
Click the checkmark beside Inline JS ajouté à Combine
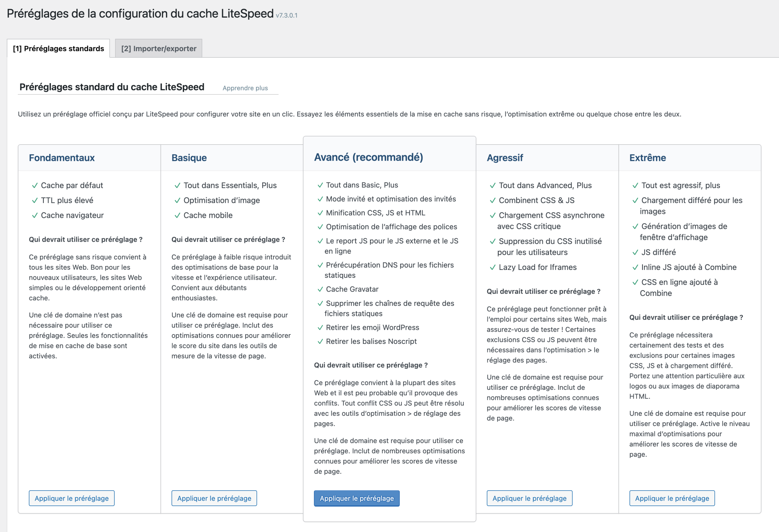coord(635,267)
